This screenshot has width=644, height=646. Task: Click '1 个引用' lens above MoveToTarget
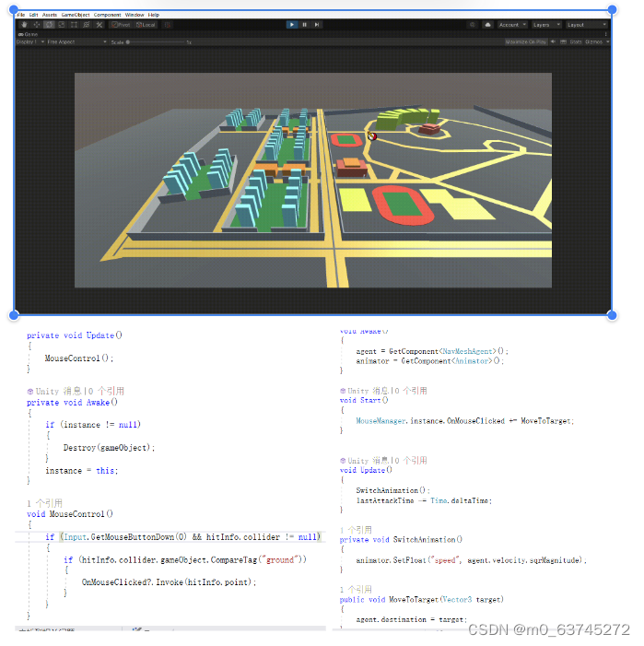(x=356, y=590)
